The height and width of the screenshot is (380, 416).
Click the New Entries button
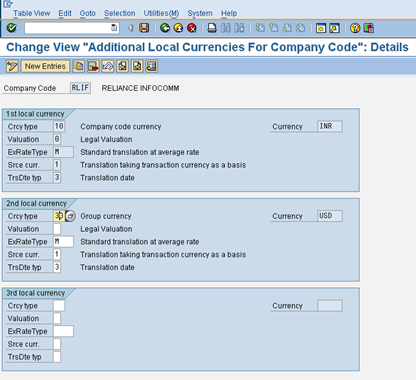tap(45, 66)
